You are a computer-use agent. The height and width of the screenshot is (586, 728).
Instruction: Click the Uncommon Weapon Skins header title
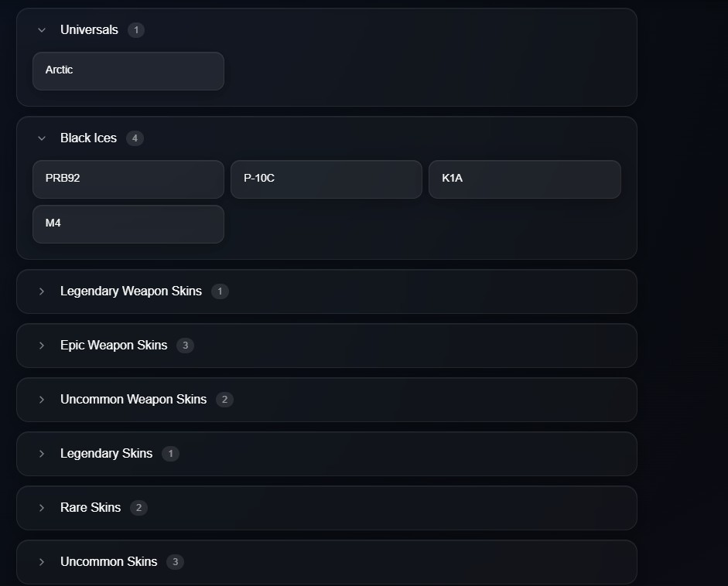(133, 400)
